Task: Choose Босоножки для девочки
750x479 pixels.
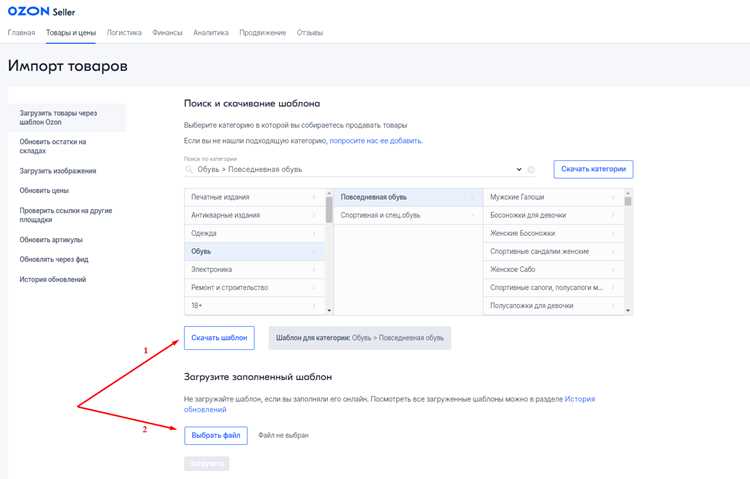Action: 553,215
